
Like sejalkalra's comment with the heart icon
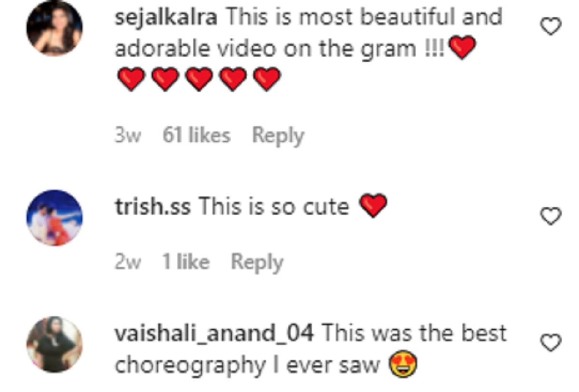pyautogui.click(x=550, y=27)
